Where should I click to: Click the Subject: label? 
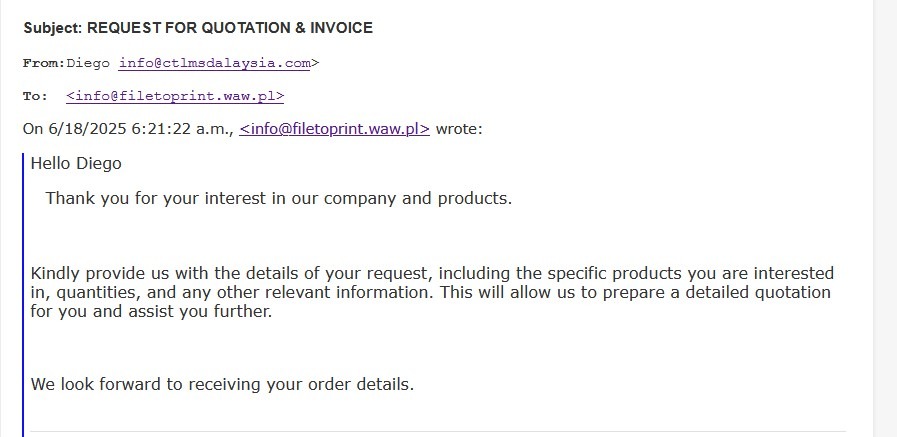pos(53,27)
